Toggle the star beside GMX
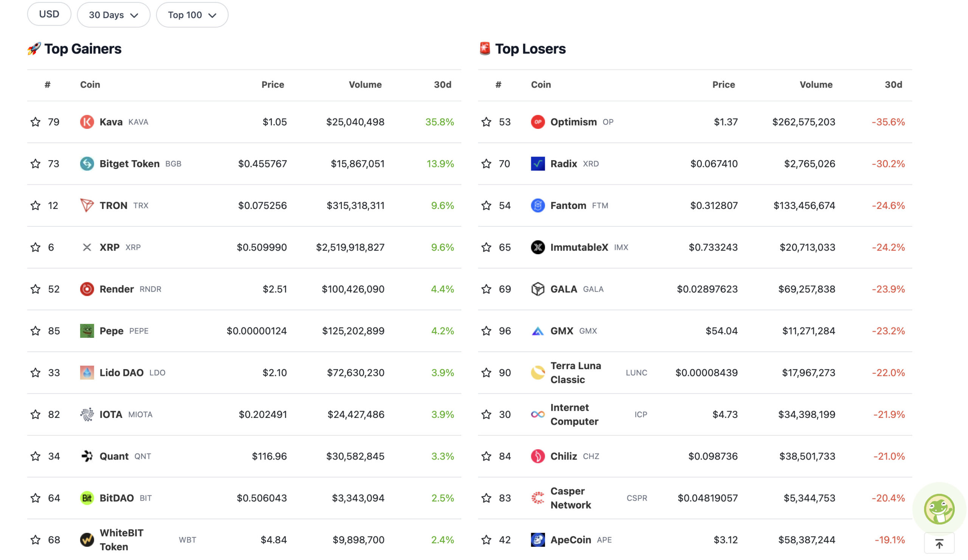 point(486,331)
